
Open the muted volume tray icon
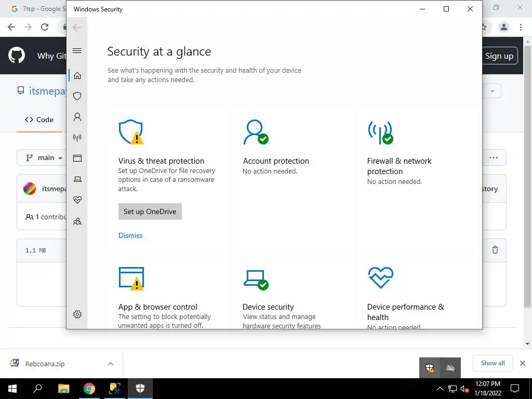point(465,389)
